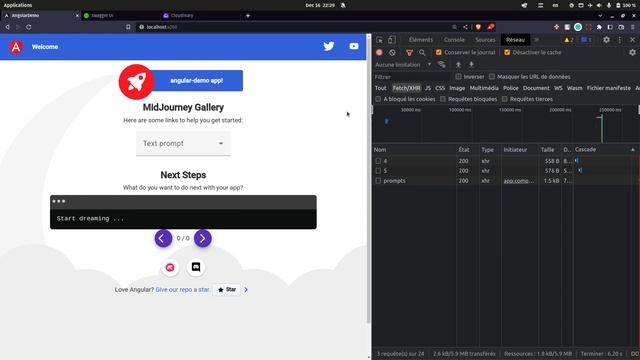Click the pink round icon below the pager
Image resolution: width=640 pixels, height=360 pixels.
[x=170, y=267]
